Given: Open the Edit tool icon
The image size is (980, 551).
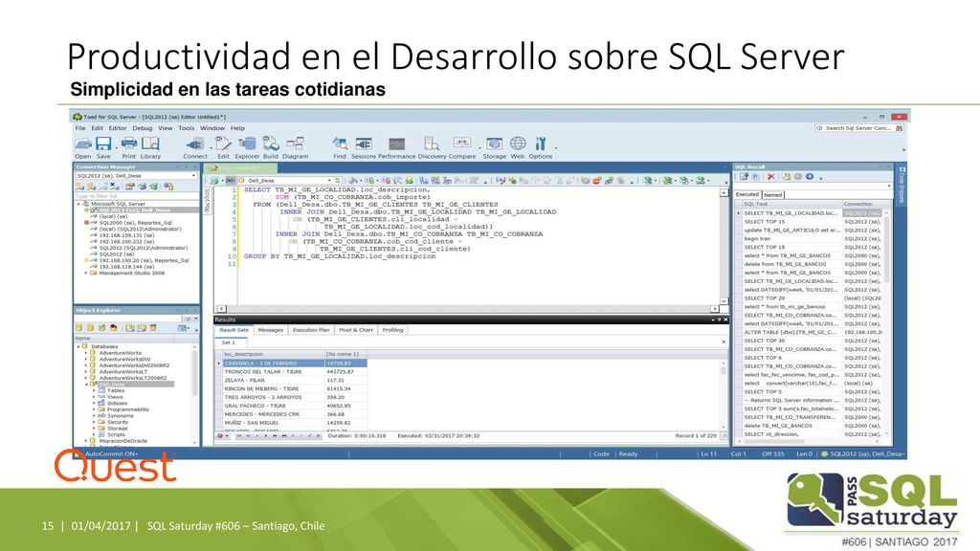Looking at the screenshot, I should pos(223,147).
